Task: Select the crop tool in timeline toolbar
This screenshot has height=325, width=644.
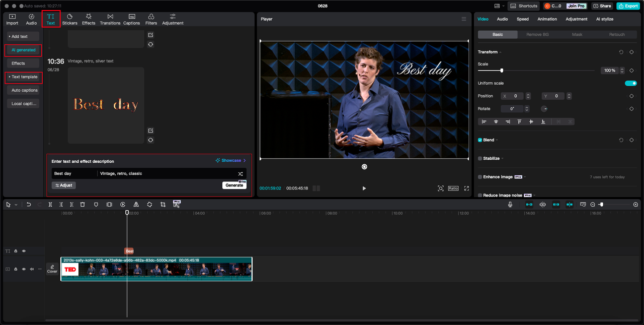Action: point(163,205)
